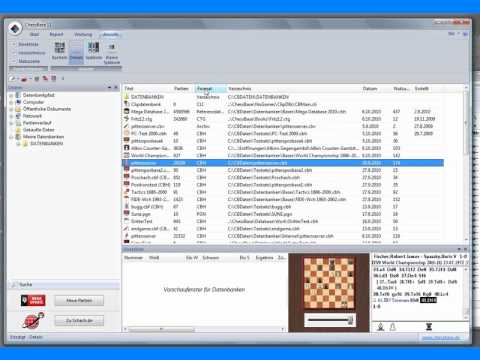Screen dimensions: 480x360
Task: Select the June.pgn row title
Action: (141, 214)
